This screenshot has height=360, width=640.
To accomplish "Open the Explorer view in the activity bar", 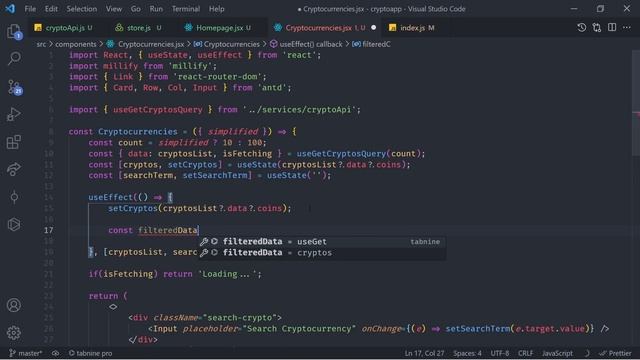I will point(14,32).
